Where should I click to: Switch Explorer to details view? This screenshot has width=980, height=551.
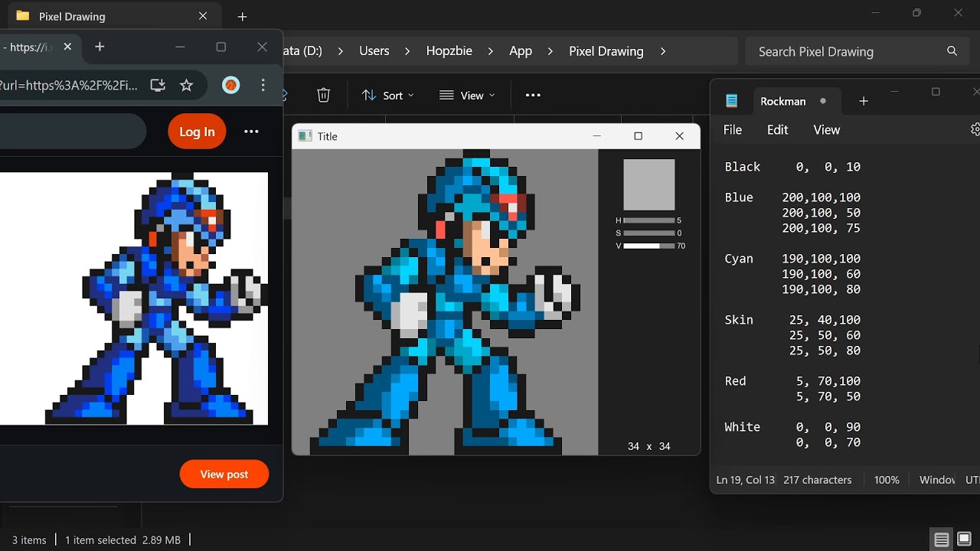point(942,540)
